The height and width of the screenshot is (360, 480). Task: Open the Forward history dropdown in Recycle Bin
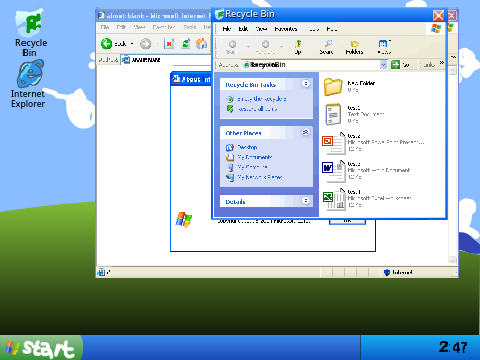[282, 47]
